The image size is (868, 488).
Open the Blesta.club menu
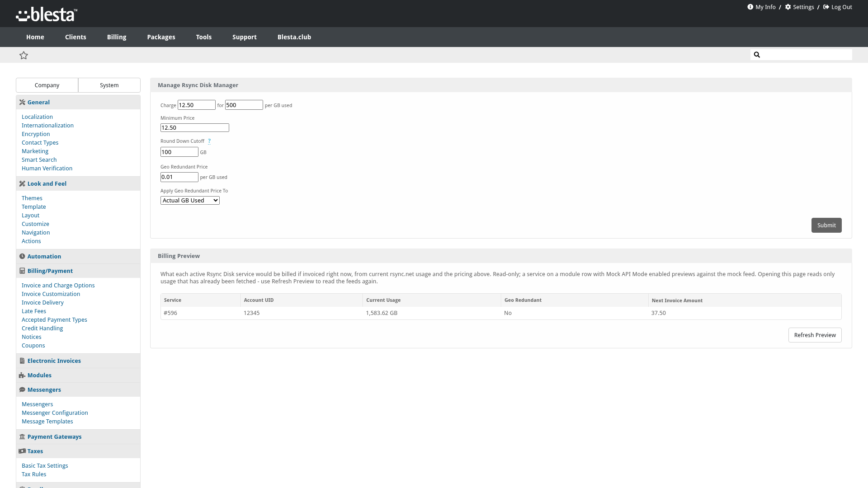click(294, 37)
